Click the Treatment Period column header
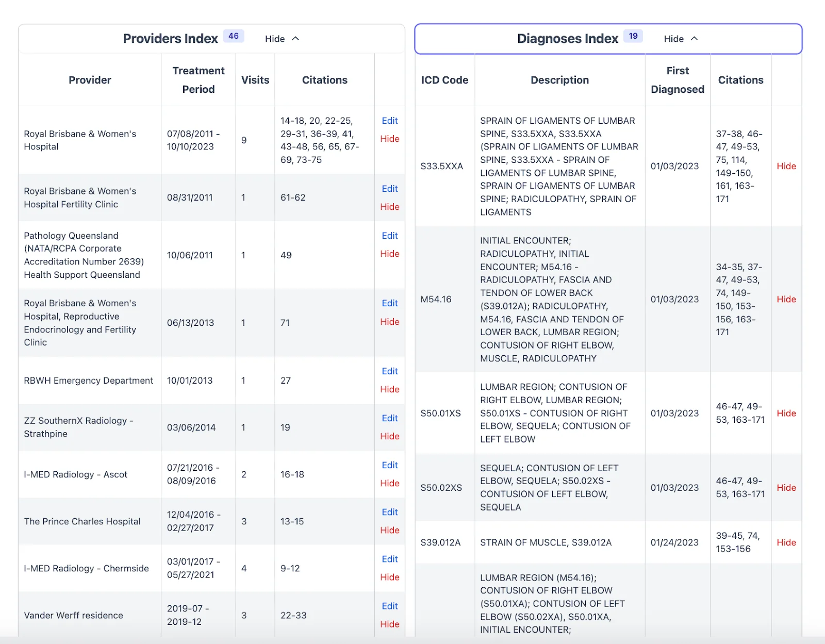The width and height of the screenshot is (825, 644). [198, 80]
